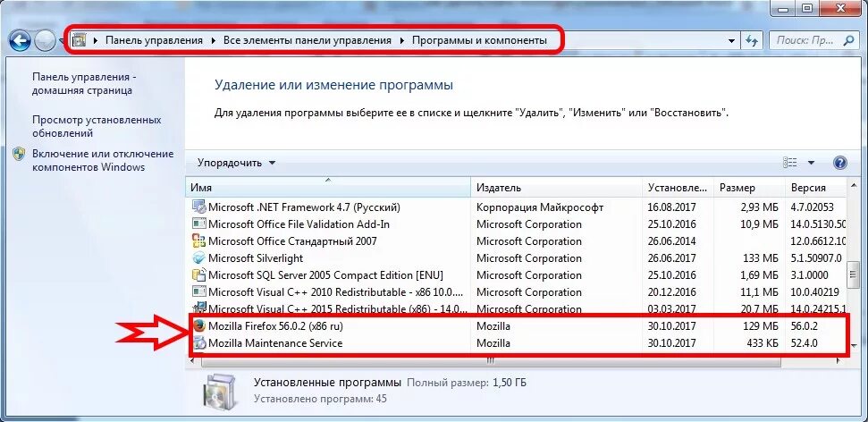Click the change view icon
868x422 pixels.
pos(790,163)
